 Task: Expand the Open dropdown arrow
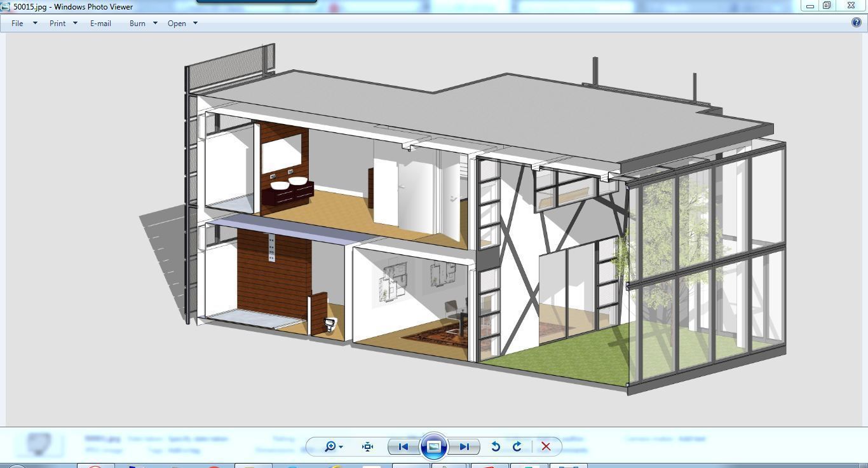pyautogui.click(x=195, y=23)
